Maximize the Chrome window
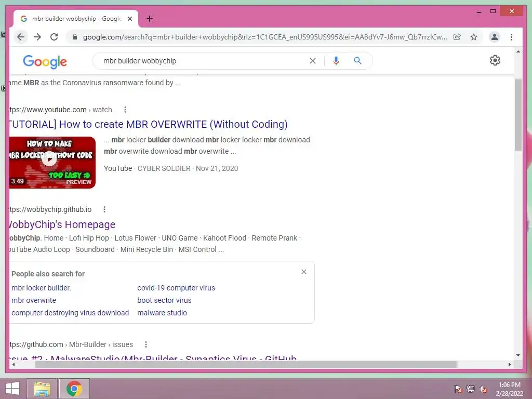This screenshot has height=399, width=532. [493, 11]
